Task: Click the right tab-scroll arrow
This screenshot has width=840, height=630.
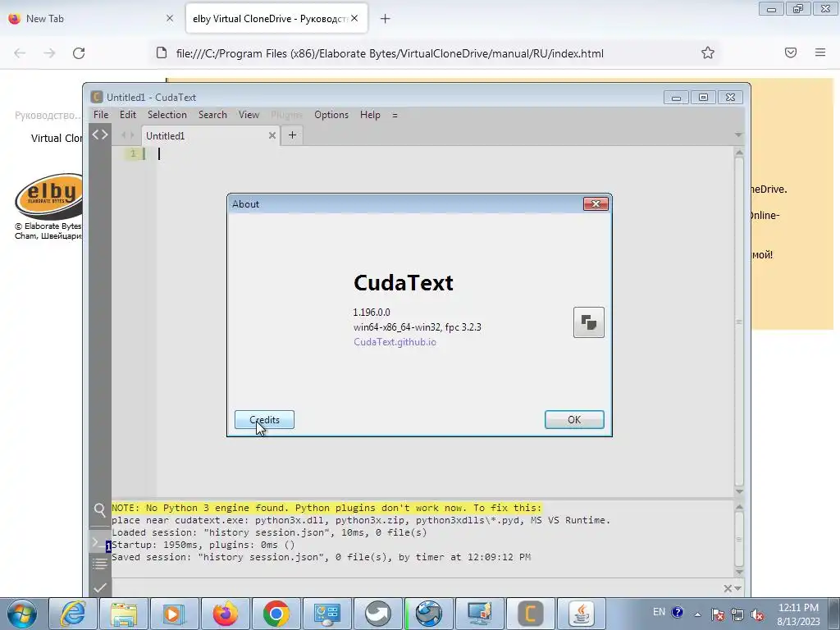Action: pos(132,135)
